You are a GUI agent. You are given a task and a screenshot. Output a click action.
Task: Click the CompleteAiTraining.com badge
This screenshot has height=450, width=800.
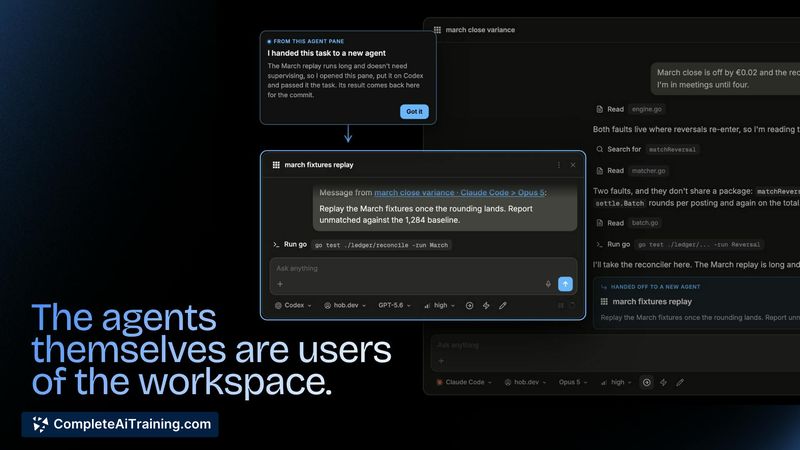tap(120, 424)
